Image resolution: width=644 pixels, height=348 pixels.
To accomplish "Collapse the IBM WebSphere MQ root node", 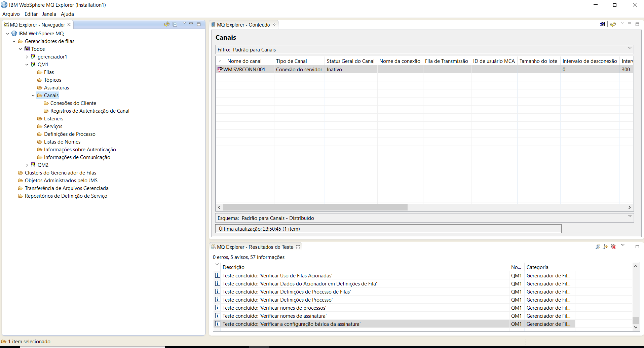I will tap(8, 34).
